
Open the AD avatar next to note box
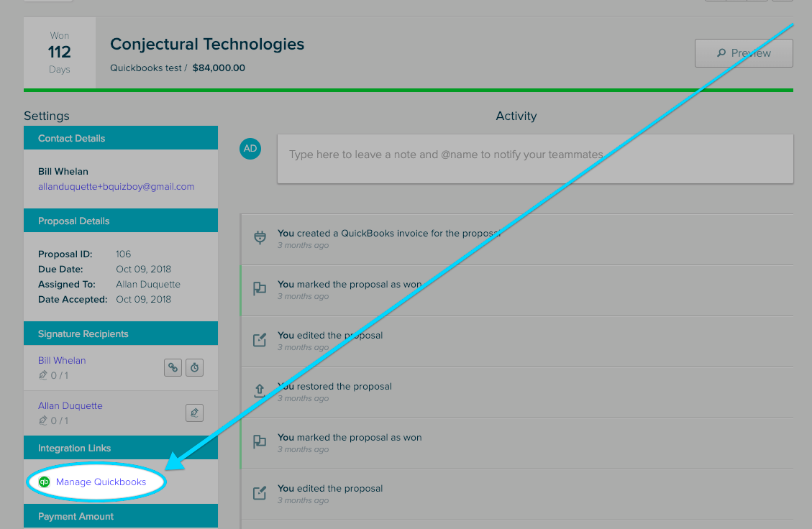250,149
